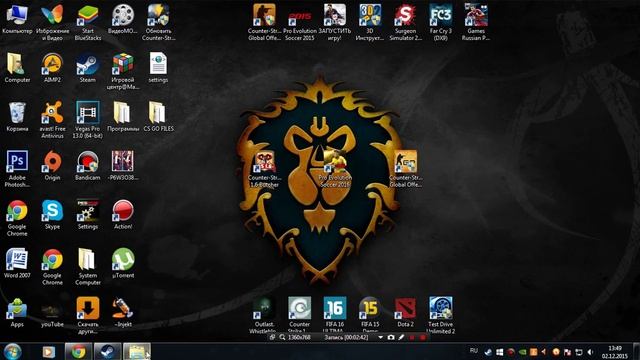Launch Counter-Strike 1.6 Butcher shortcut
Image resolution: width=640 pixels, height=360 pixels.
[x=264, y=169]
